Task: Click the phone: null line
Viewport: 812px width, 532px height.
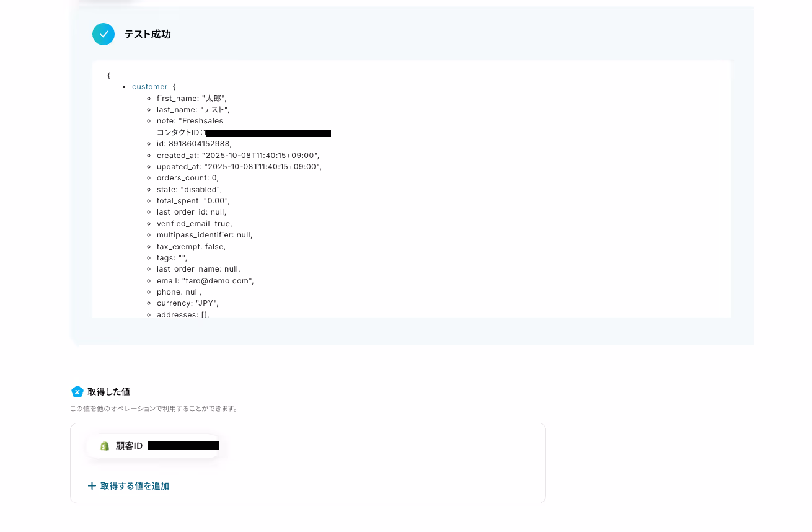Action: (179, 291)
